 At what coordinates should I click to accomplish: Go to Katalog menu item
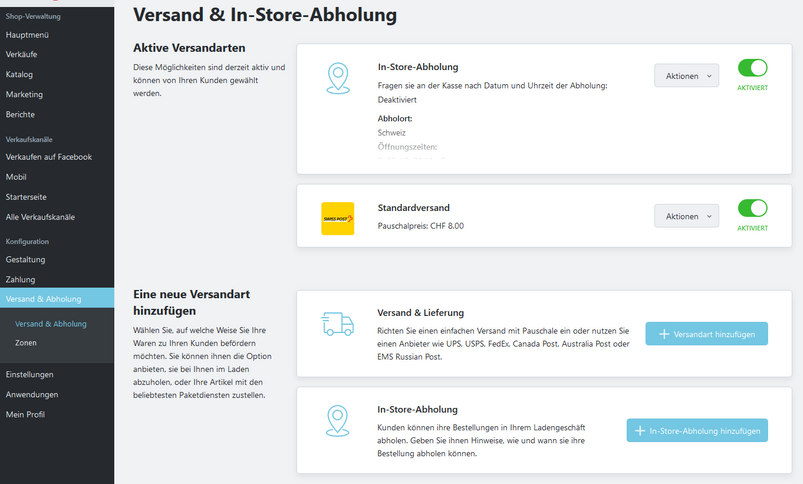point(19,74)
